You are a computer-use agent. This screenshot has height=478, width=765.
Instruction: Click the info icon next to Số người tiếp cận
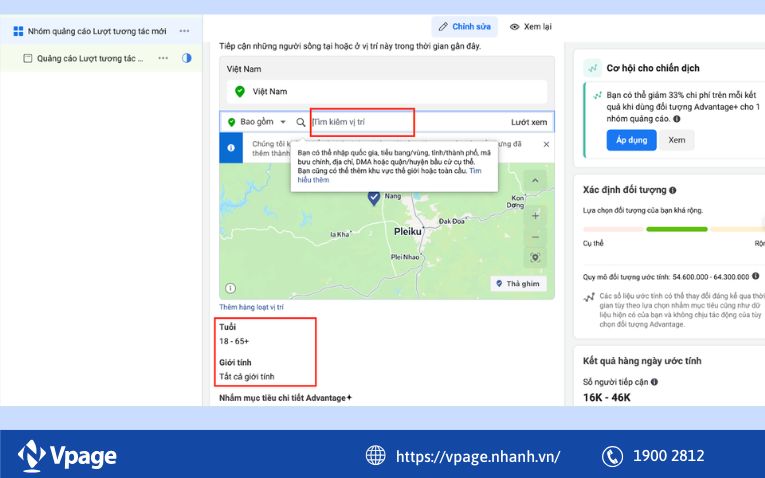pyautogui.click(x=654, y=382)
